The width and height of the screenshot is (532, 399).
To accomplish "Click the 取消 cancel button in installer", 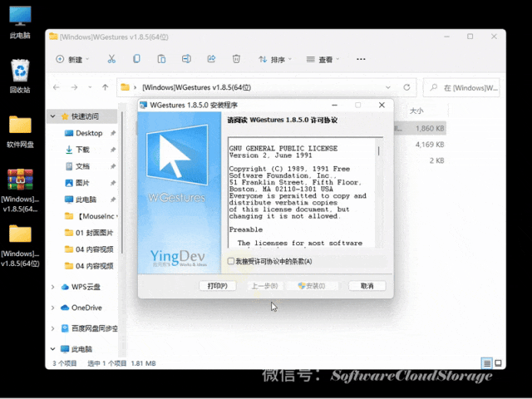I will coord(367,286).
